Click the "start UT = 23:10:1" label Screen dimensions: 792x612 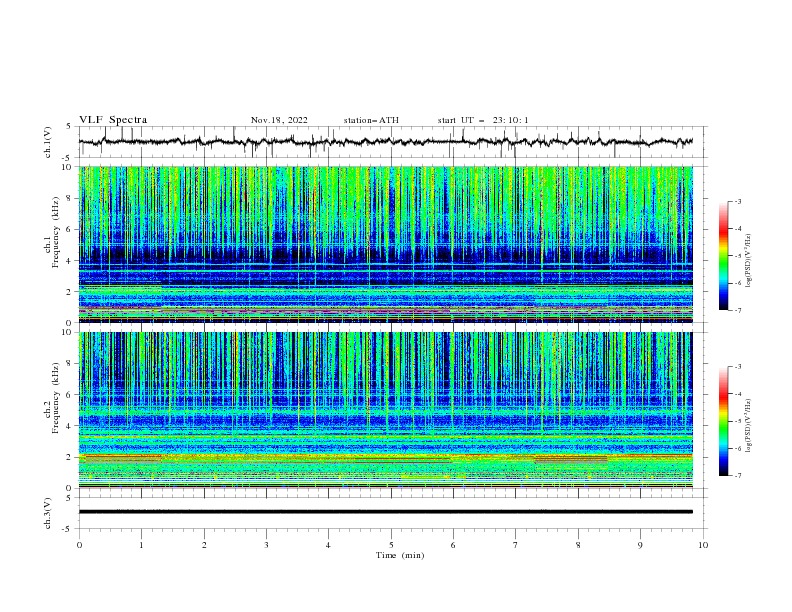(483, 120)
